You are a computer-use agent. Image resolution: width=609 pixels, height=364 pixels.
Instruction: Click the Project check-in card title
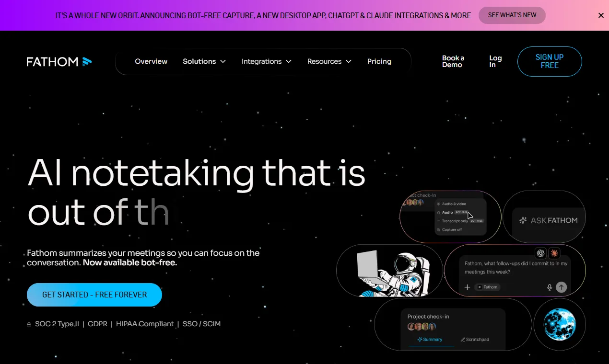(428, 317)
